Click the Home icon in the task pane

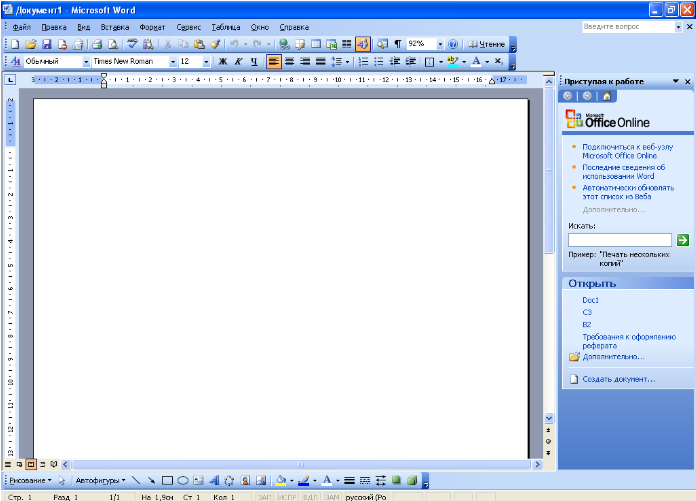(607, 96)
